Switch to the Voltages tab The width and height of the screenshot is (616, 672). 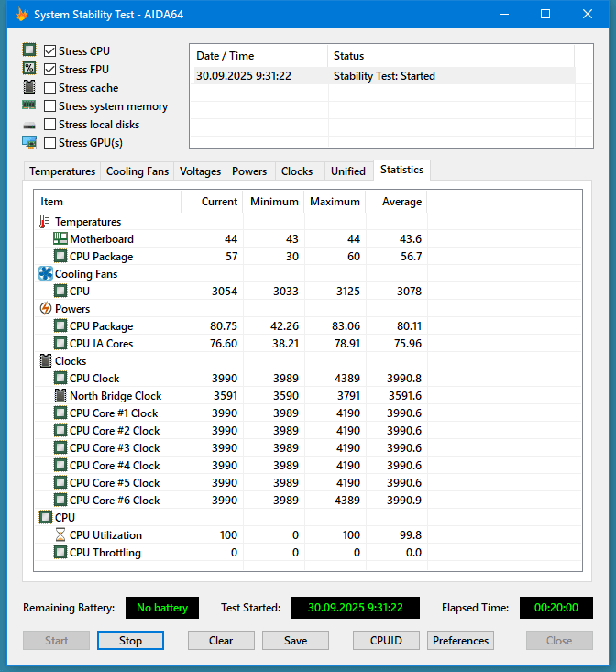coord(200,171)
